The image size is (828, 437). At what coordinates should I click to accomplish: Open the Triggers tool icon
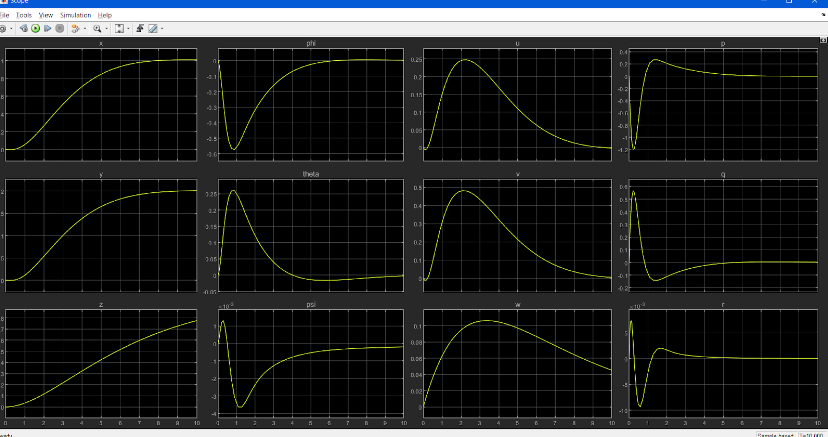click(140, 29)
